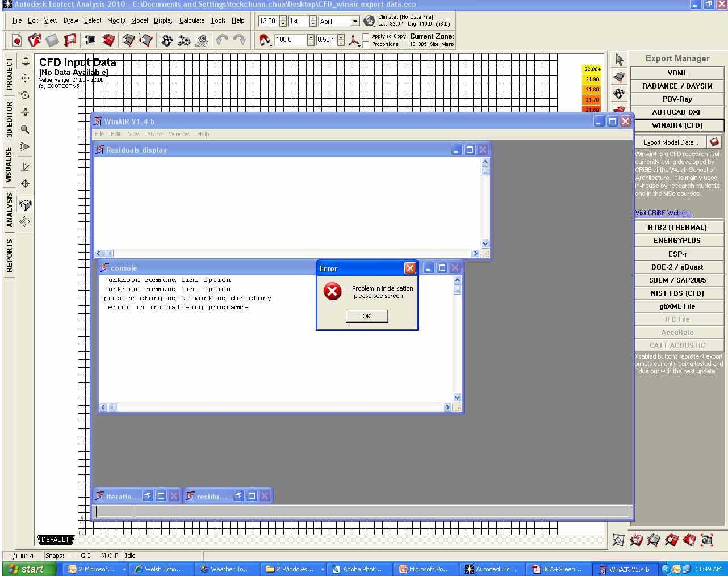Screen dimensions: 728x576
Task: Open the Calculate menu
Action: [192, 20]
